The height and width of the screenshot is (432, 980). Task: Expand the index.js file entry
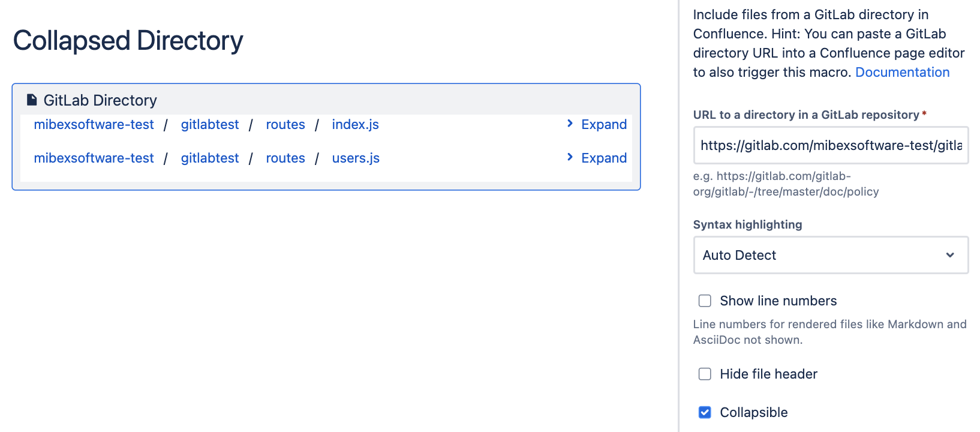click(603, 124)
